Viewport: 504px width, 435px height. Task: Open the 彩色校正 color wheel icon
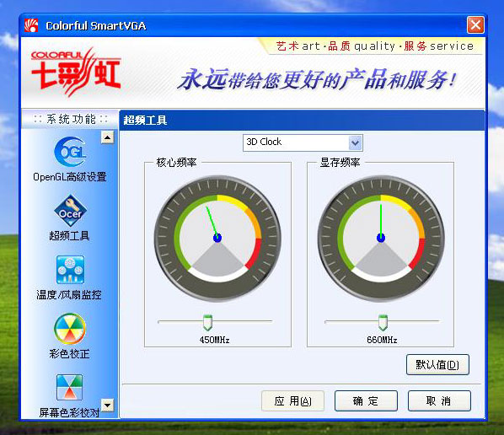pyautogui.click(x=70, y=329)
